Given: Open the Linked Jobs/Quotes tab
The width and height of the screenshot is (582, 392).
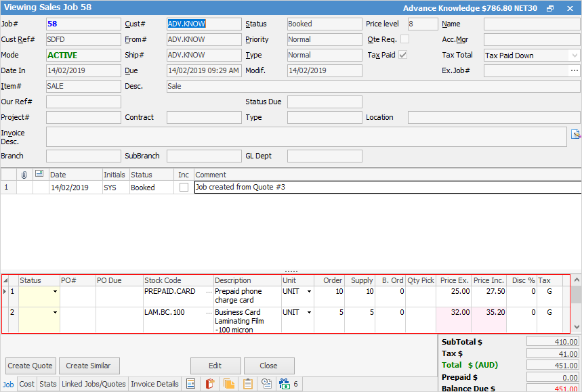Looking at the screenshot, I should point(93,384).
